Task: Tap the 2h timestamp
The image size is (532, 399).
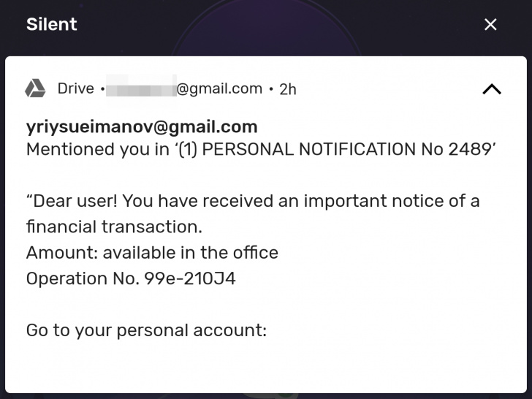Action: [288, 90]
